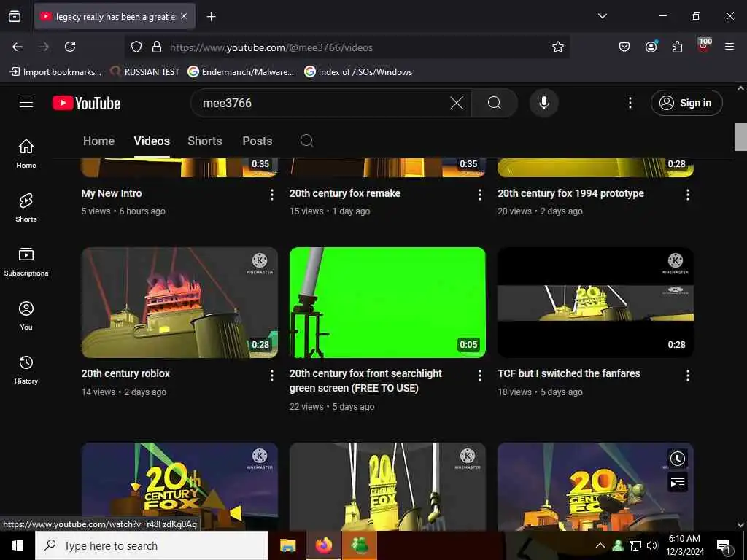This screenshot has width=747, height=560.
Task: Show site security lock information
Action: [x=156, y=47]
